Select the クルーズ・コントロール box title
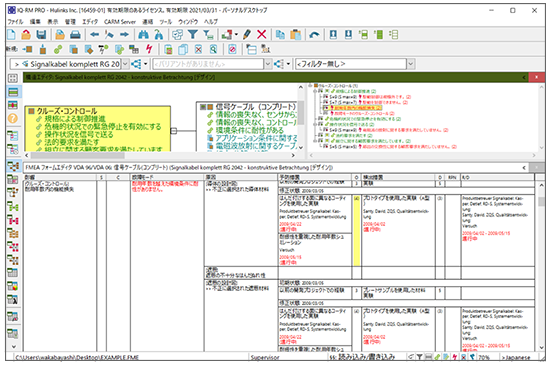 click(67, 111)
